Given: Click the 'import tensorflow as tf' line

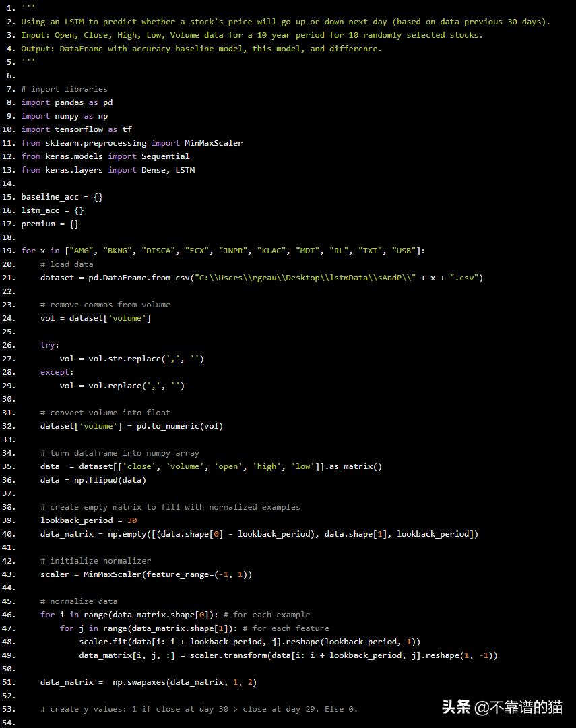Looking at the screenshot, I should (x=77, y=129).
